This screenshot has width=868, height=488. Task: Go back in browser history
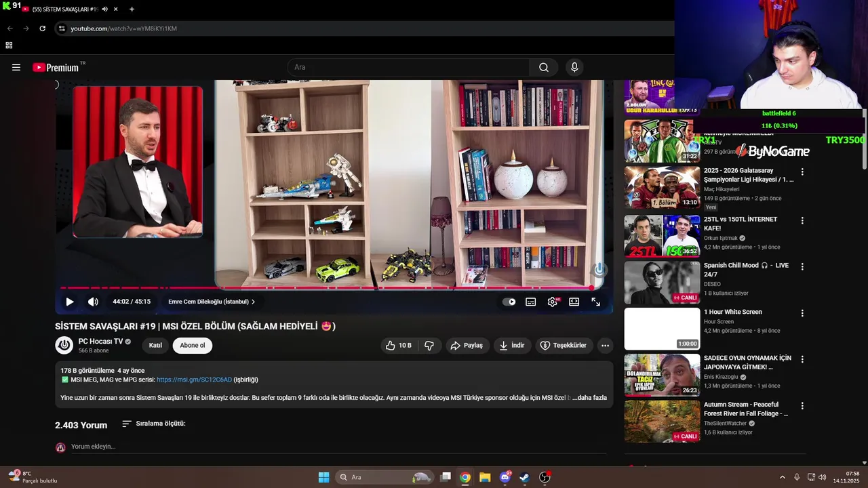(x=9, y=28)
